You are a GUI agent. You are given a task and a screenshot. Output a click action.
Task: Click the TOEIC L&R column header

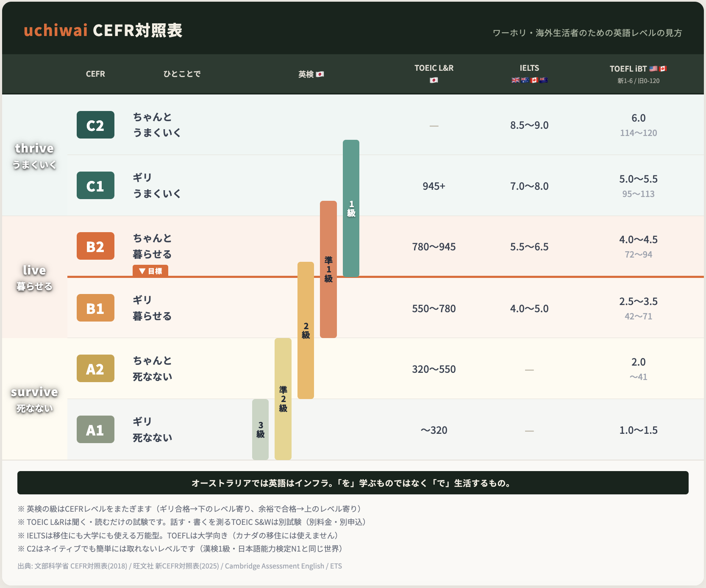(434, 68)
